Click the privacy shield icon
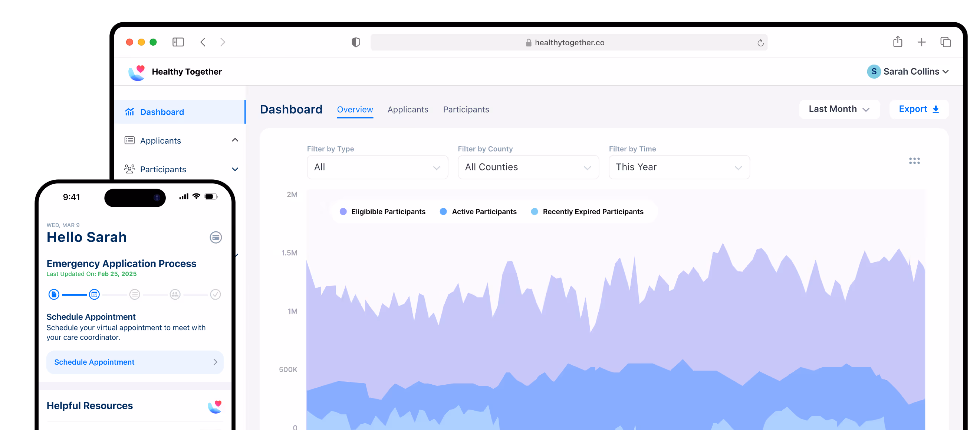Screen dimensions: 980x430 356,42
